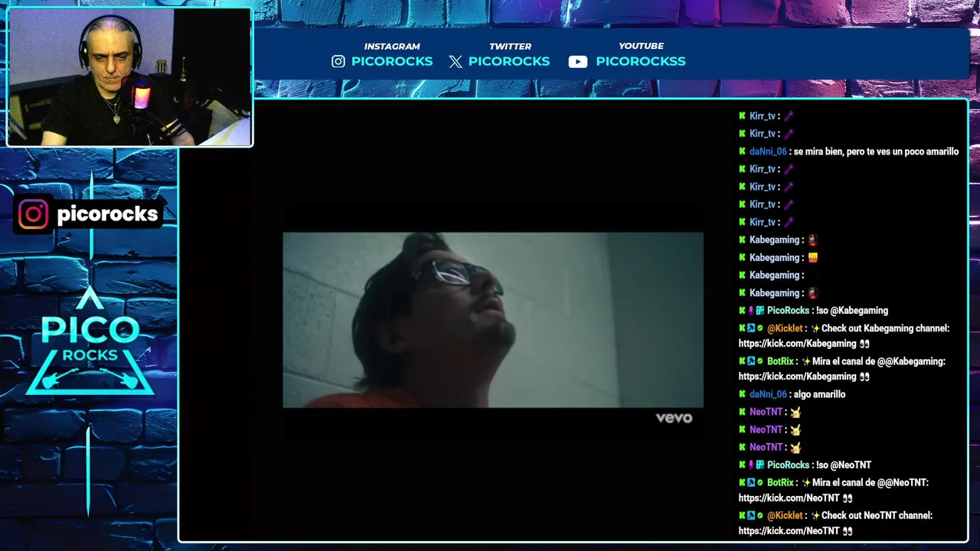Click 'PICOROCKSS' under the YouTube heading
The height and width of the screenshot is (551, 980).
point(641,61)
